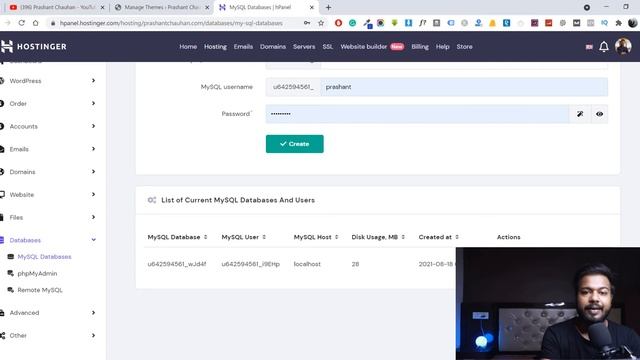Select user name u642594561_i9EHp
Screen dimensions: 640x360
click(x=251, y=264)
